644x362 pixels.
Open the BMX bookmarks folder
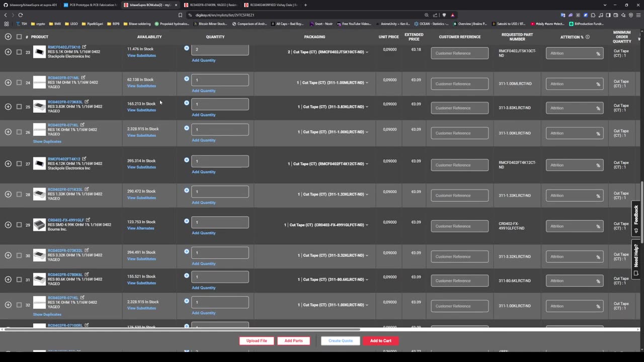coord(56,24)
